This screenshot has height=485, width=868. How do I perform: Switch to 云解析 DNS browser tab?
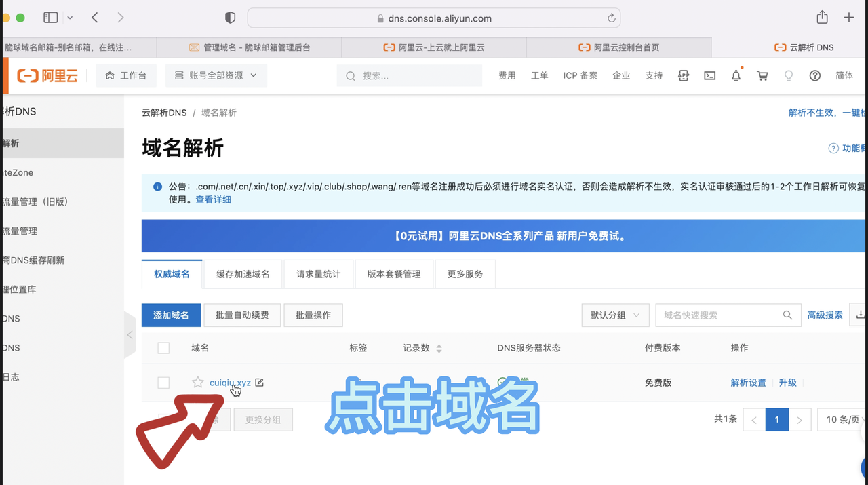804,47
